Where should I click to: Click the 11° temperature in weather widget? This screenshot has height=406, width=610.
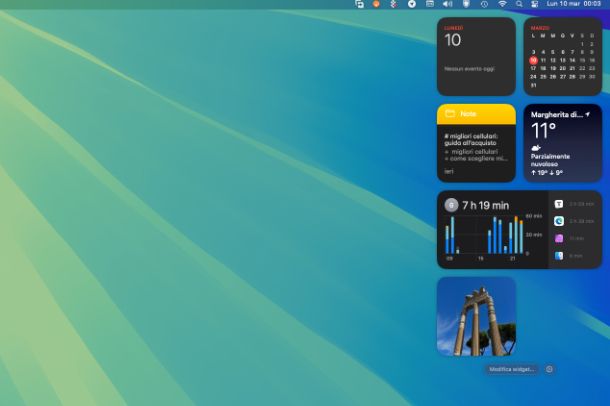click(x=543, y=130)
